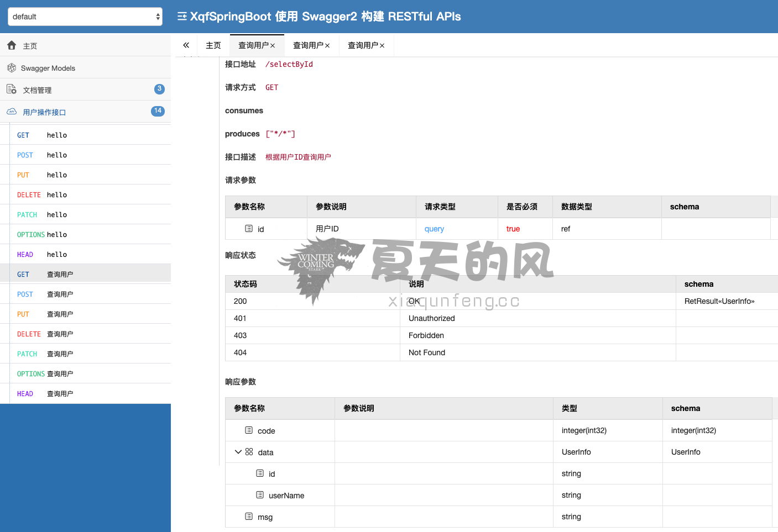This screenshot has width=778, height=532.
Task: Open the default group dropdown
Action: pos(85,17)
